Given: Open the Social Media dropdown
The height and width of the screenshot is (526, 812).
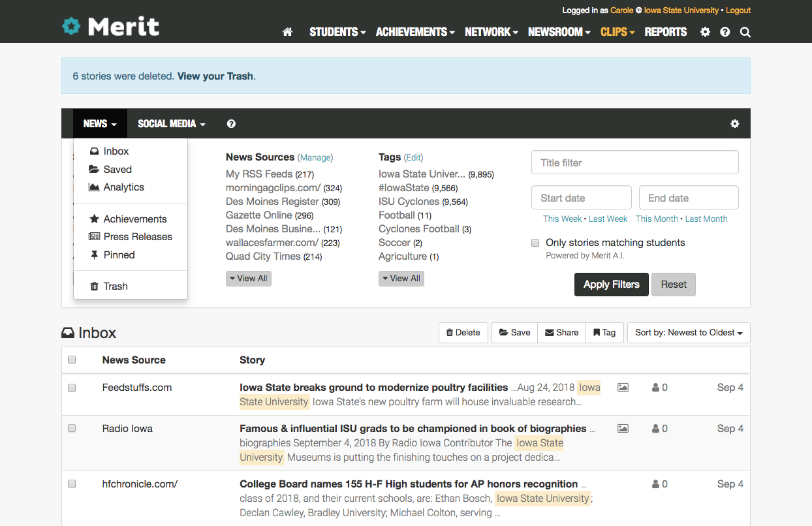Looking at the screenshot, I should (172, 123).
